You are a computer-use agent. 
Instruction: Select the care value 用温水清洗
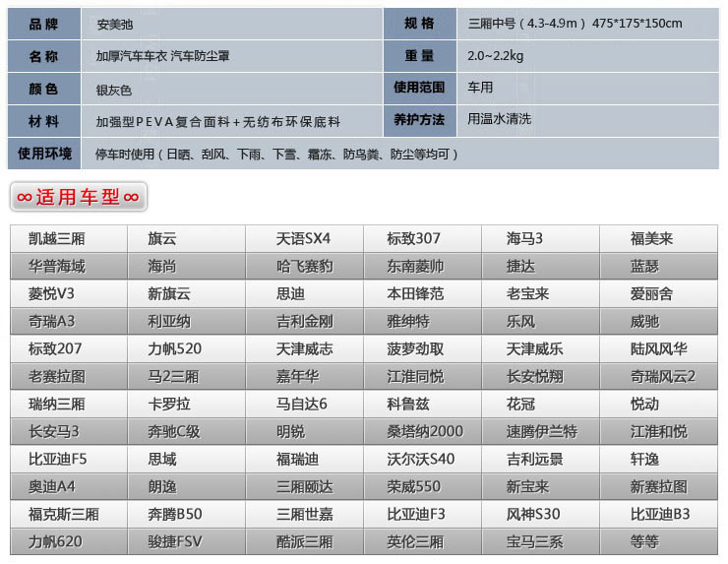[x=499, y=119]
